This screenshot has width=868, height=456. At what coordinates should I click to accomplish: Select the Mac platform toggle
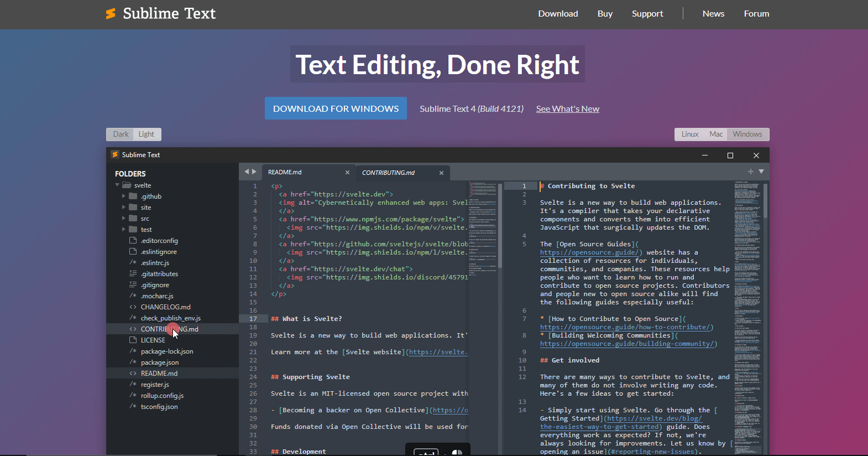(716, 134)
